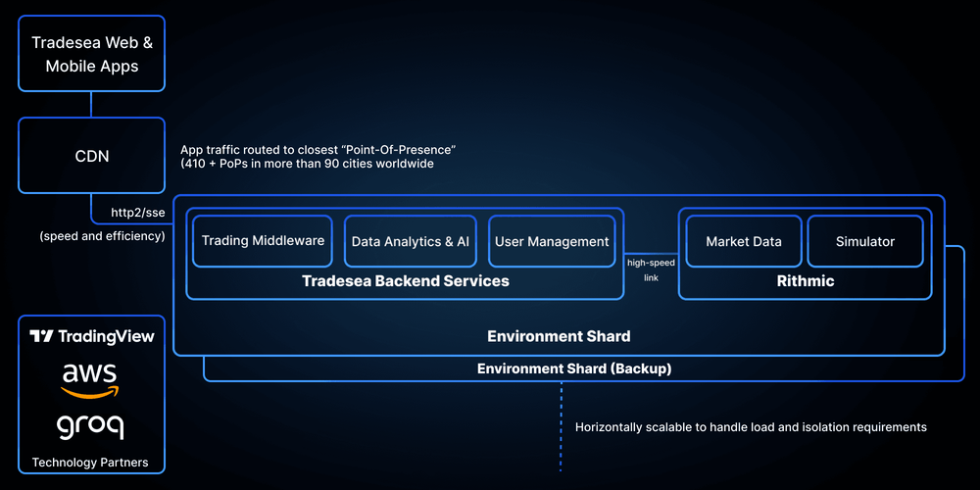Click the groq logo
The image size is (980, 490).
(90, 426)
